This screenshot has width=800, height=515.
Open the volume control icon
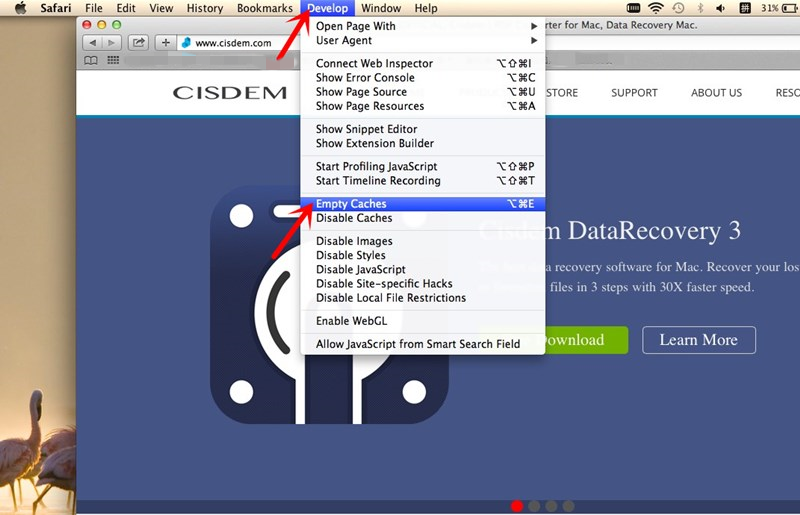coord(720,8)
